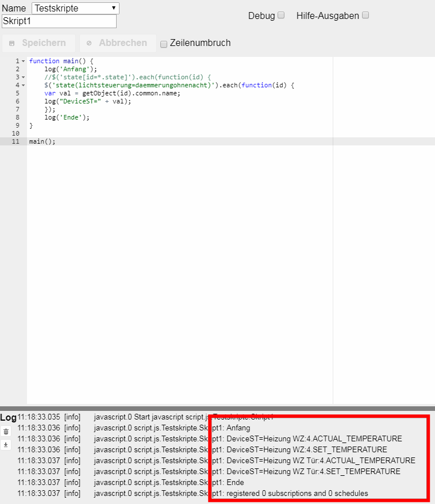This screenshot has width=435, height=504.
Task: Click code line log("DeviceST=" + val);
Action: click(88, 101)
